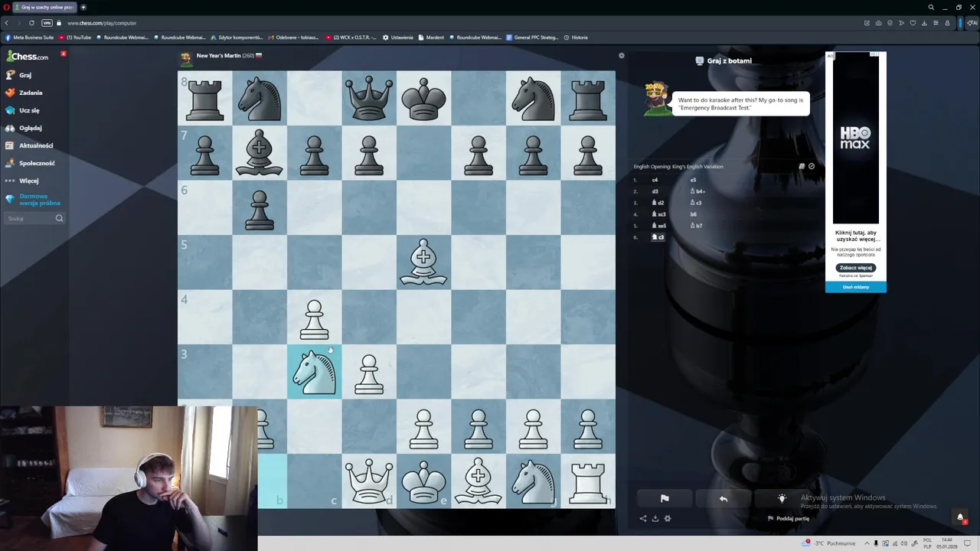Screen dimensions: 980x551
Task: Click the New Year's Martin player name
Action: 218,56
